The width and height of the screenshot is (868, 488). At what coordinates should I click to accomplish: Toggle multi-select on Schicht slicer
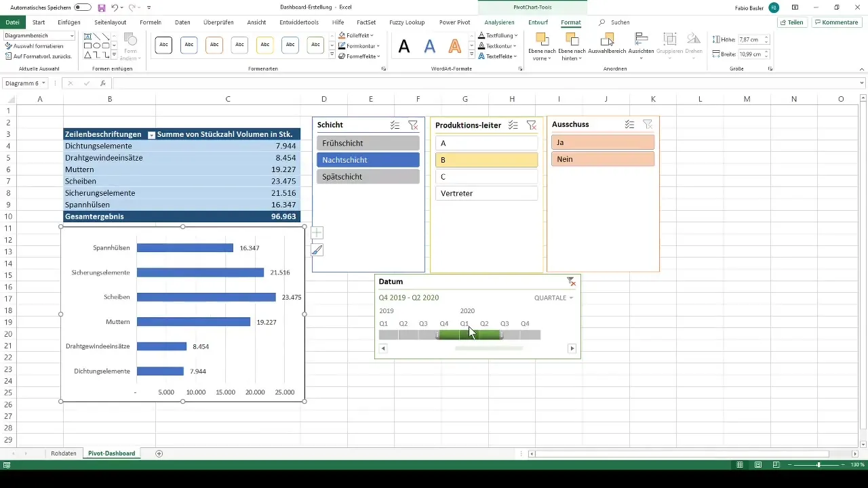395,125
